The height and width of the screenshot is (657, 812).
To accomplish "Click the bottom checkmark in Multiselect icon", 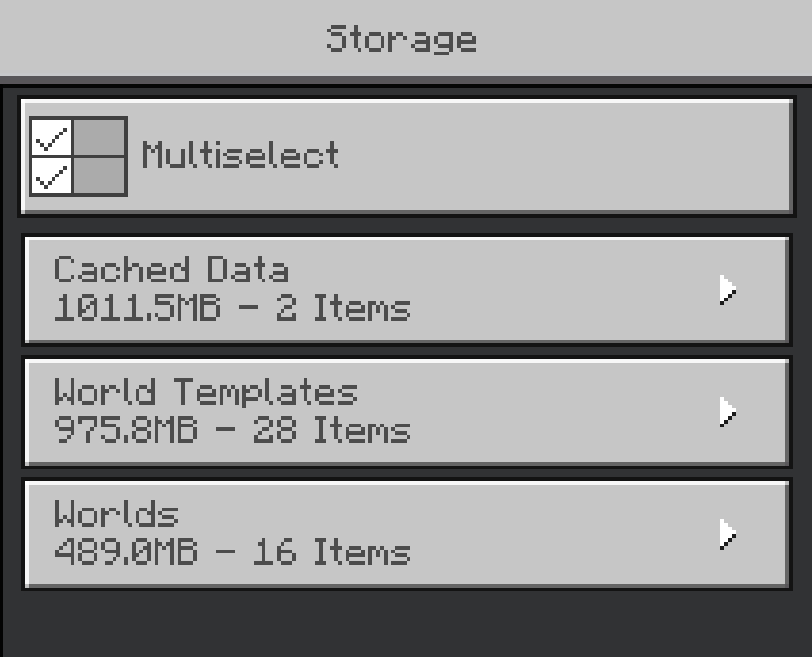I will click(x=52, y=175).
